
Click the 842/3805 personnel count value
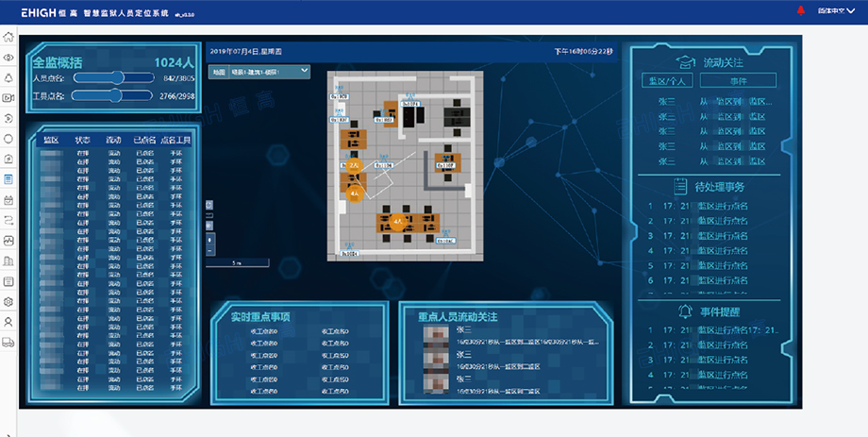[x=179, y=78]
